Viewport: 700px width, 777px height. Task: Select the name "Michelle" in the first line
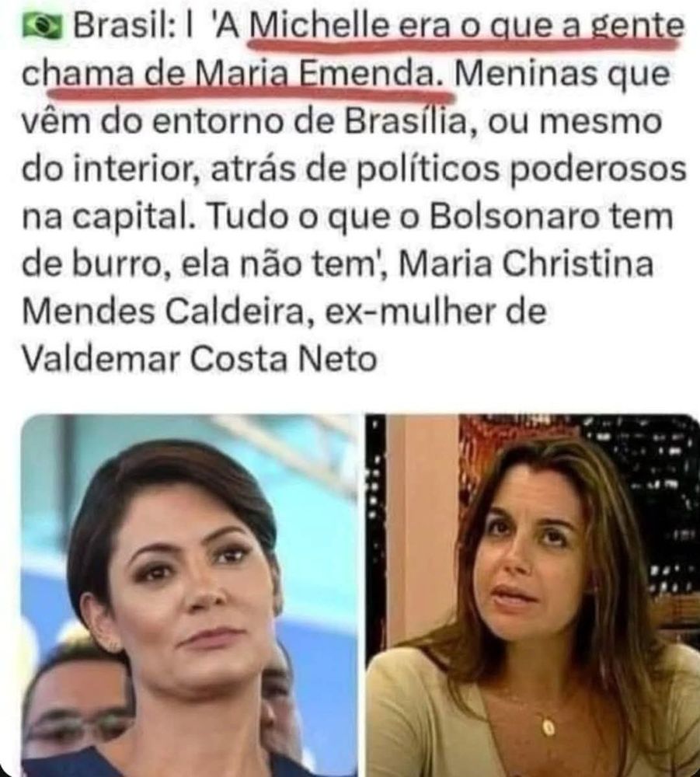[x=319, y=26]
